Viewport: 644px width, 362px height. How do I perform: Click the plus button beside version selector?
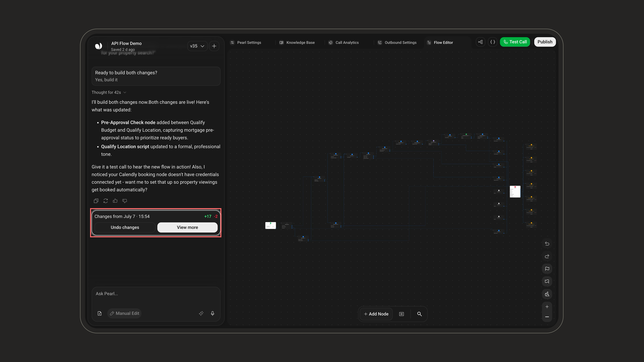point(214,46)
